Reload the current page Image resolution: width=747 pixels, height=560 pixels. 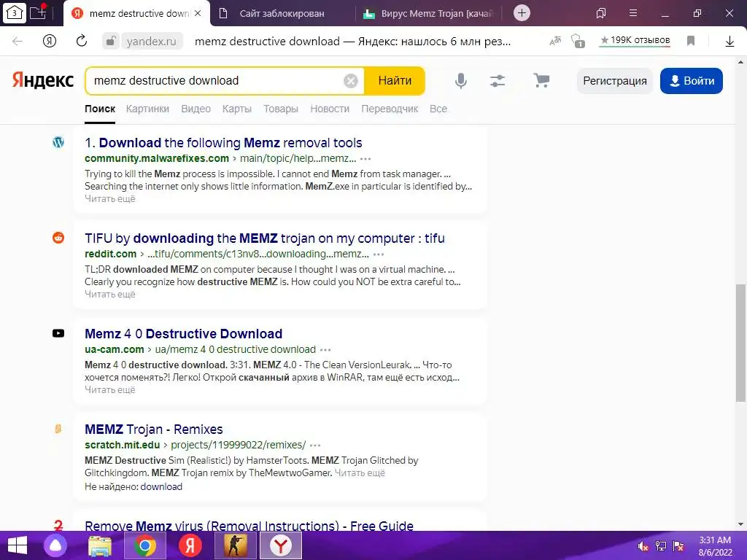(x=82, y=42)
